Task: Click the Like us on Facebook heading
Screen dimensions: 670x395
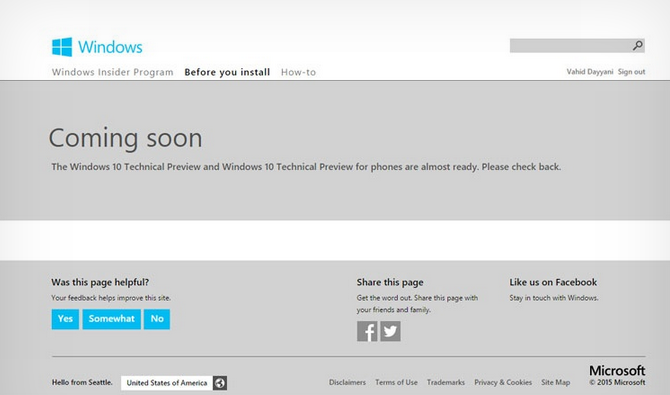Action: pyautogui.click(x=553, y=282)
